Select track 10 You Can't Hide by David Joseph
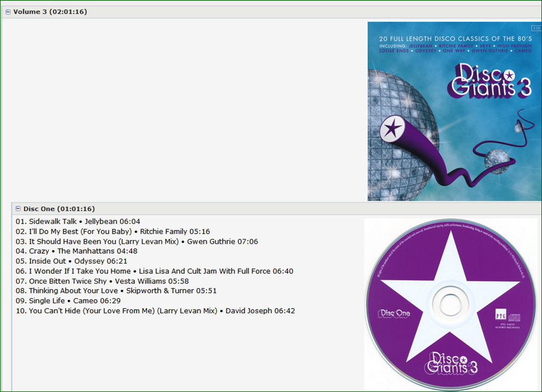Viewport: 542px width, 392px height. click(x=155, y=311)
